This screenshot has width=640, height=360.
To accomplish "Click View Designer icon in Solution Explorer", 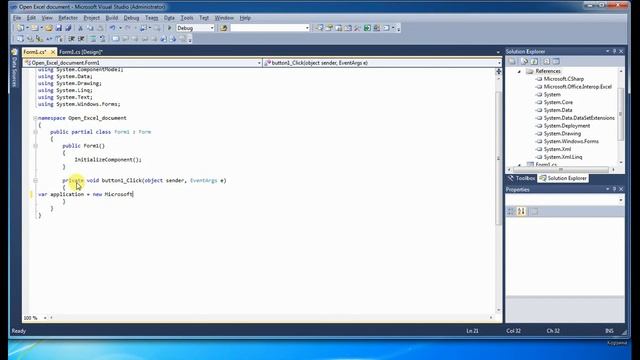I will (x=556, y=61).
